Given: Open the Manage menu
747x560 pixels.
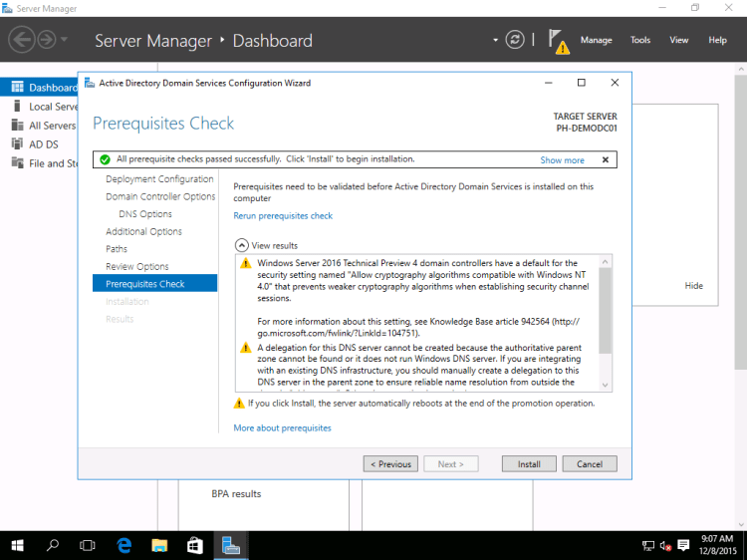Looking at the screenshot, I should pyautogui.click(x=596, y=40).
